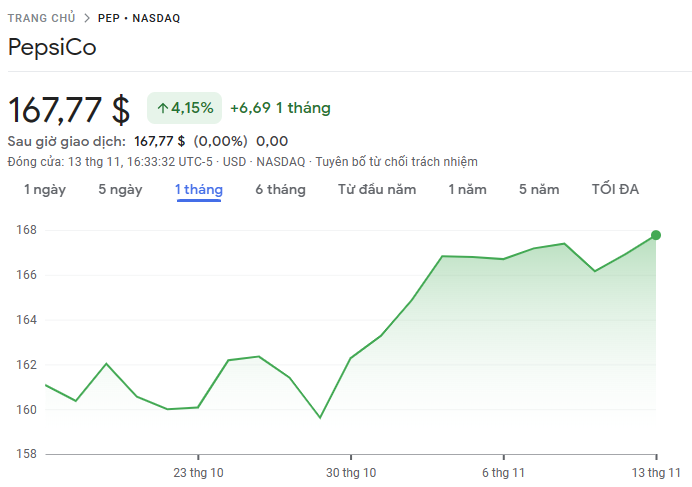Click the +6,69 1 tháng change text
The width and height of the screenshot is (692, 487).
point(280,108)
